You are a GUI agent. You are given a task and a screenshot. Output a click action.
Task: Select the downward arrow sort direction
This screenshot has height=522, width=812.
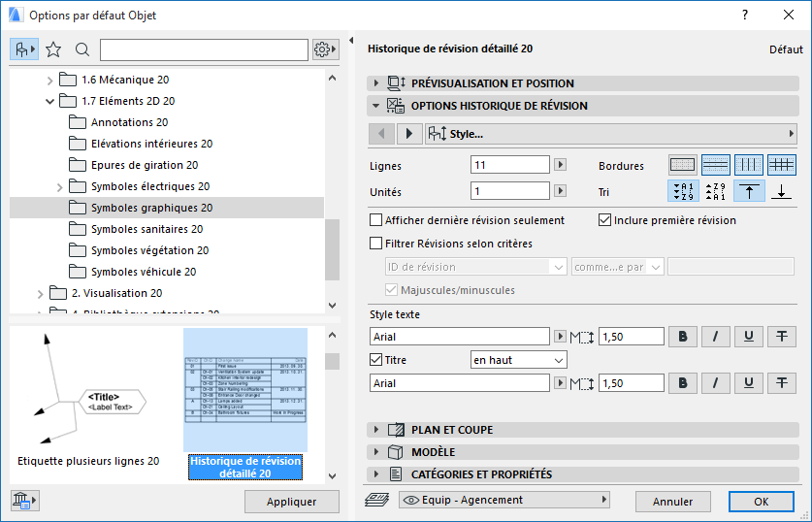point(782,191)
